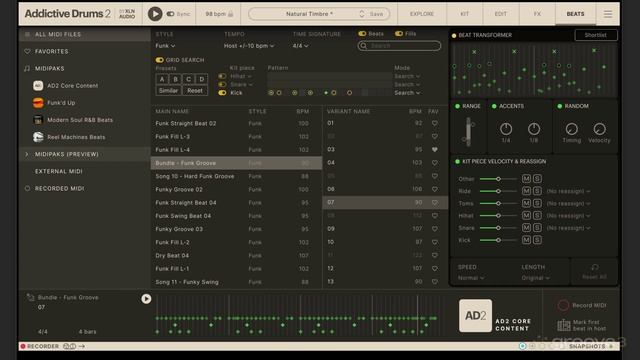Image resolution: width=640 pixels, height=360 pixels.
Task: Toggle the Fills filter switch
Action: [399, 33]
